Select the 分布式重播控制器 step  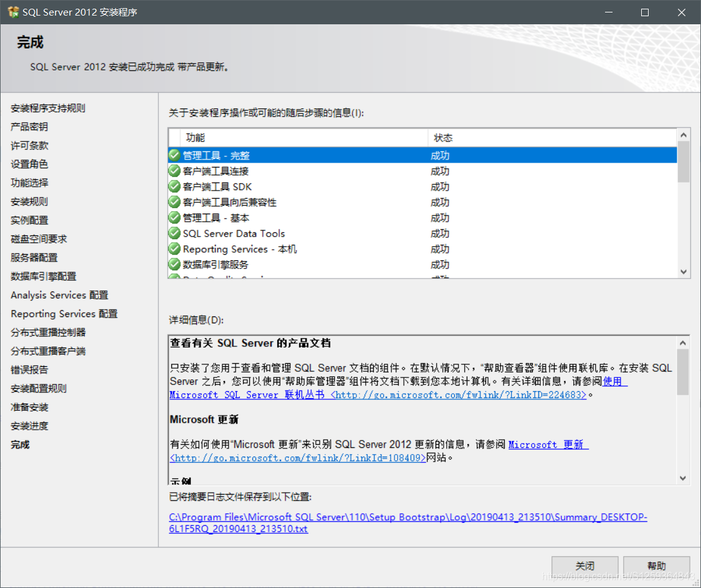click(x=48, y=333)
